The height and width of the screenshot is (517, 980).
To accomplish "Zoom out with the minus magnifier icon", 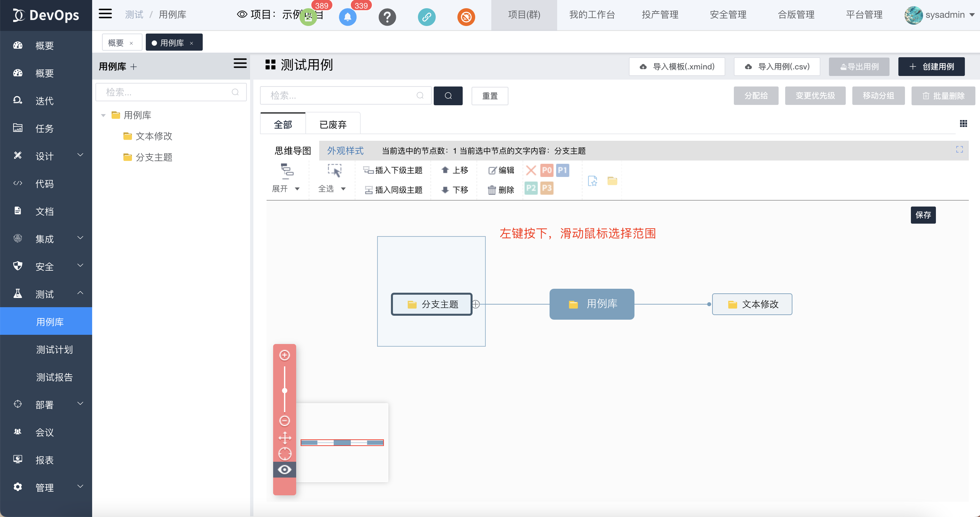I will tap(285, 420).
